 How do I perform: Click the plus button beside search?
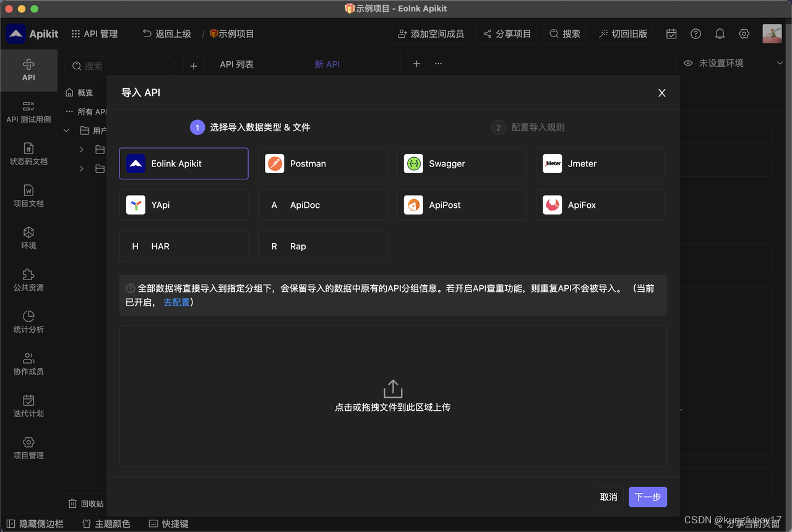pos(193,66)
